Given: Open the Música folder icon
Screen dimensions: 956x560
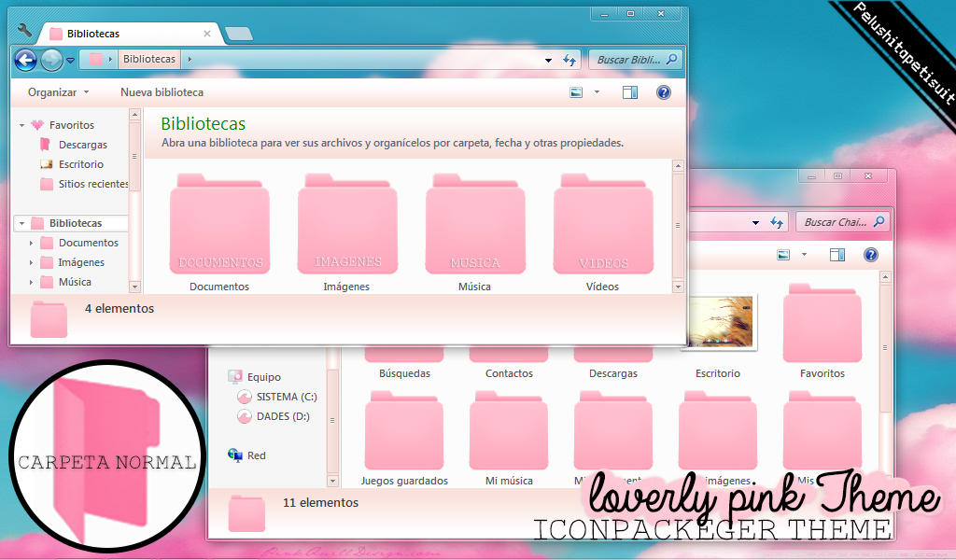Looking at the screenshot, I should tap(474, 222).
